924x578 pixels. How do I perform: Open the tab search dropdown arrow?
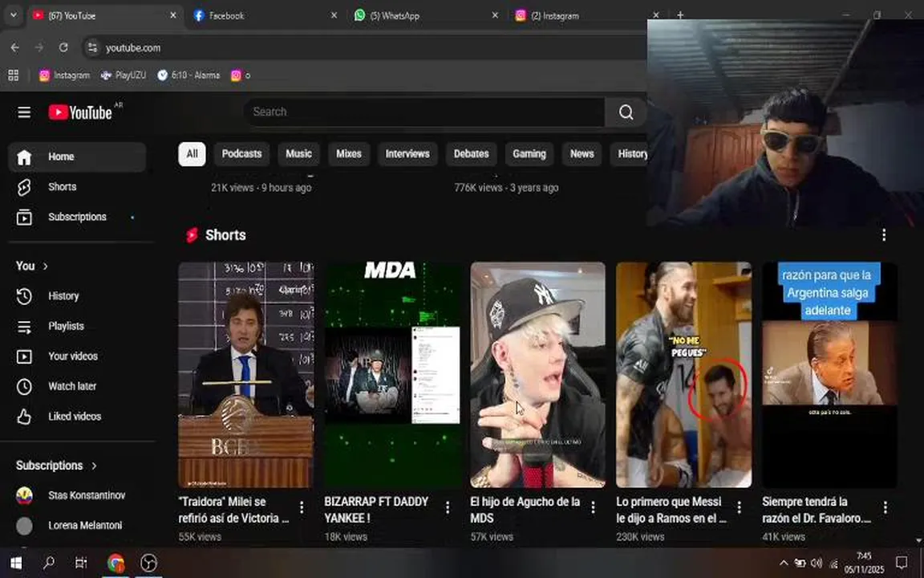click(x=13, y=15)
